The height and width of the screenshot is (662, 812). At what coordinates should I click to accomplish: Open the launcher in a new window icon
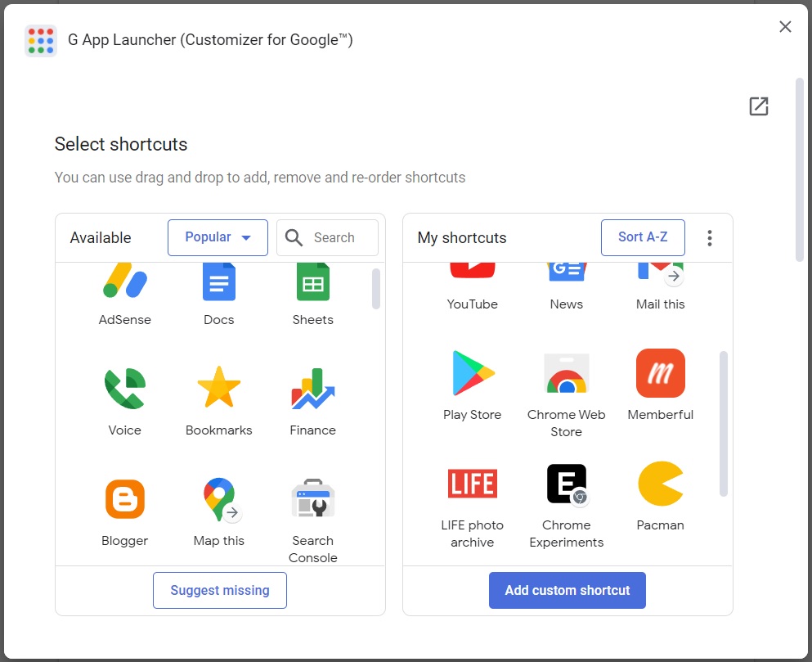point(758,106)
